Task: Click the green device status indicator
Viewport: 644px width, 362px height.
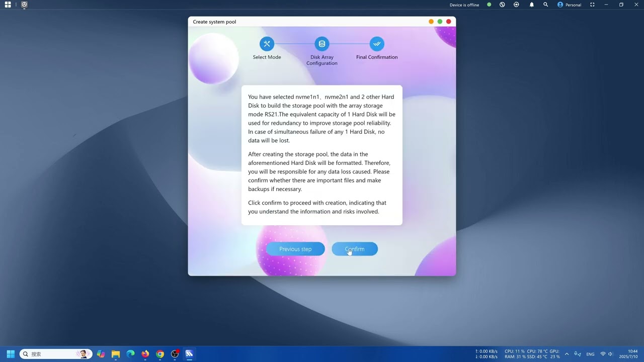Action: tap(489, 5)
